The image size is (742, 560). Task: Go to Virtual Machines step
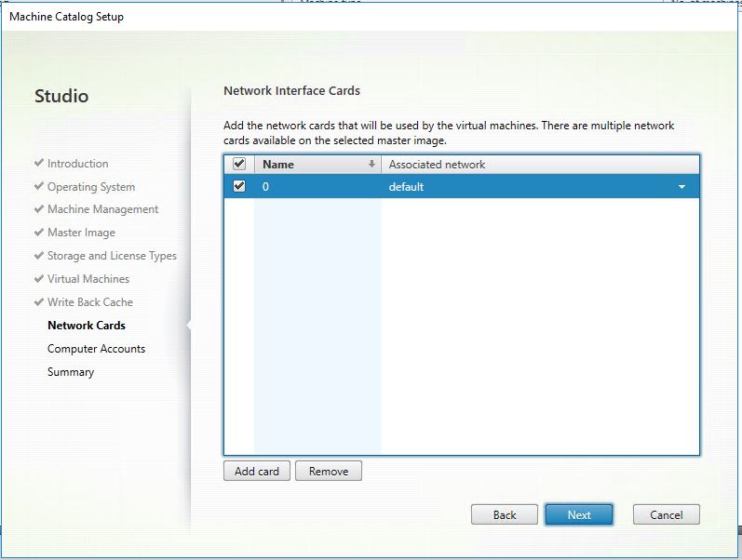click(88, 279)
